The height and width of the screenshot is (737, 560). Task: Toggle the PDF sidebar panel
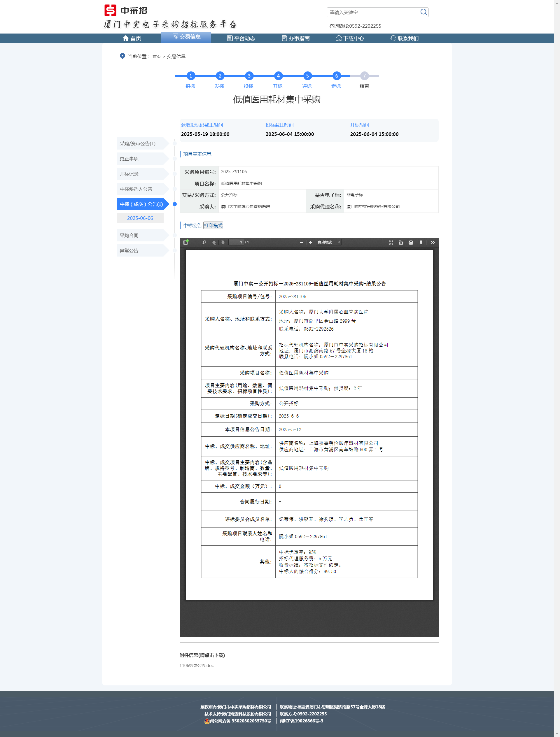tap(186, 243)
